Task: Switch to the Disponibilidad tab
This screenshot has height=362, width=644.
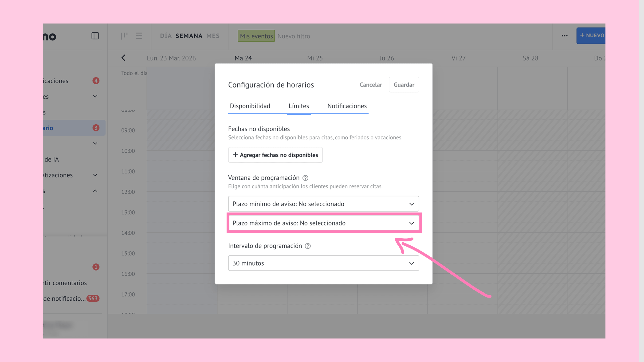Action: pyautogui.click(x=250, y=106)
